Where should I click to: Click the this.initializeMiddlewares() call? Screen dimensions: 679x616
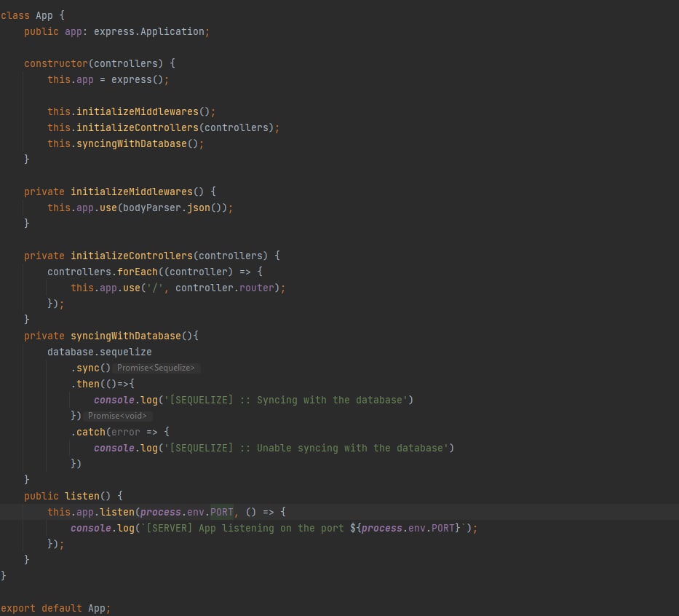click(131, 111)
